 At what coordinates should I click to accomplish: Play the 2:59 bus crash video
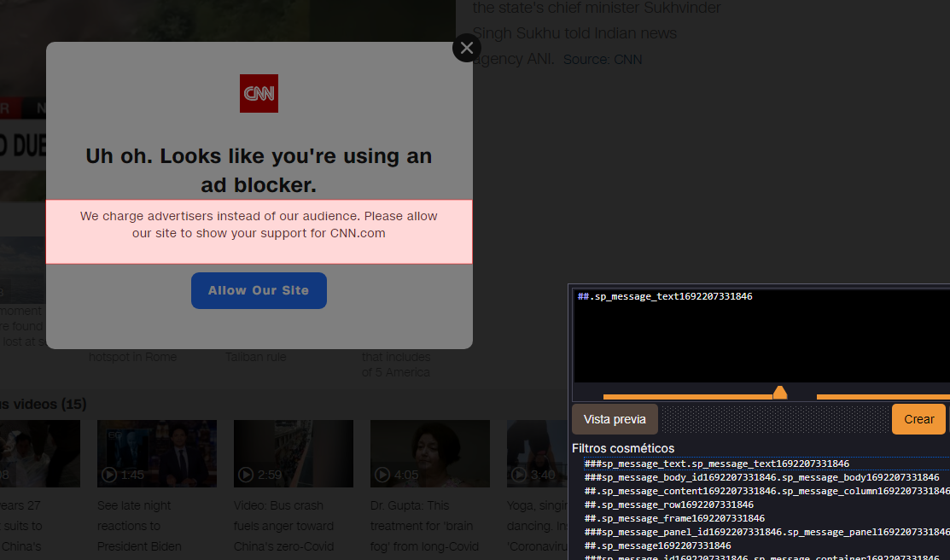coord(293,453)
